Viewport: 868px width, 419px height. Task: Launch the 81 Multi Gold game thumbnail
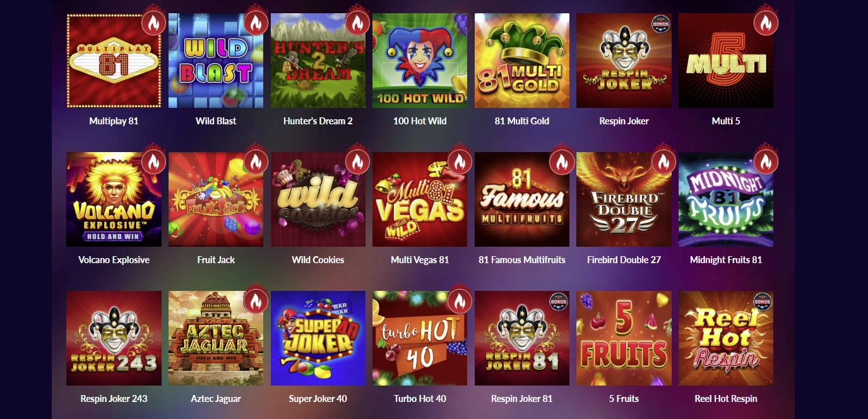click(522, 61)
